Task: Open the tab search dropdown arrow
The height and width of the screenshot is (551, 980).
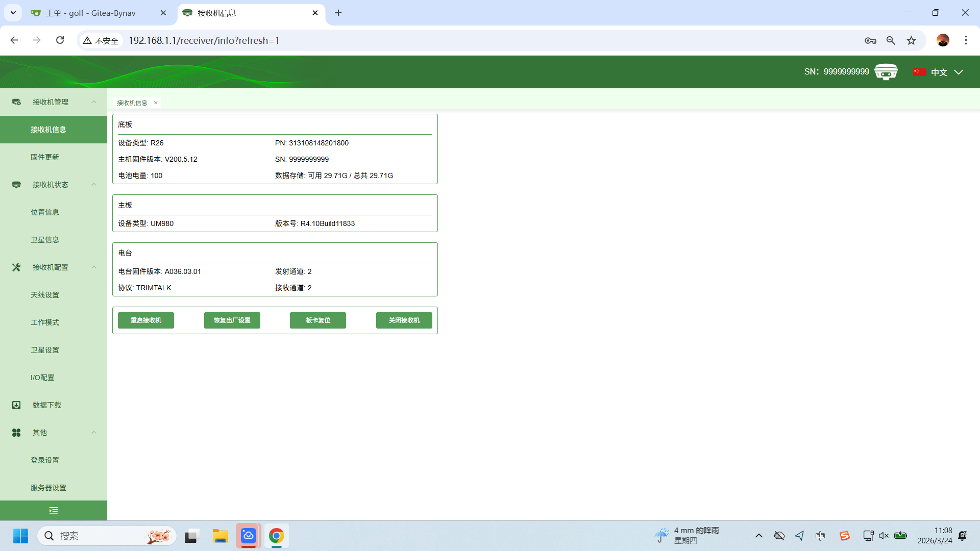Action: (13, 13)
